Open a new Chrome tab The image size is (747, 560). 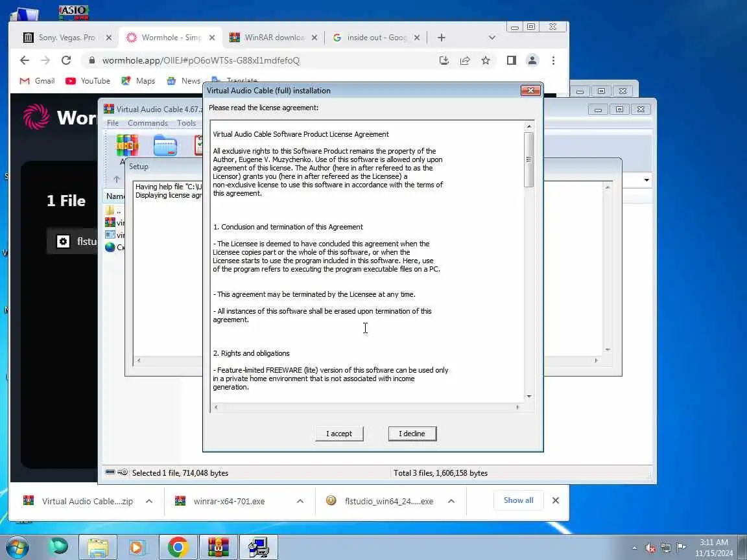point(441,38)
